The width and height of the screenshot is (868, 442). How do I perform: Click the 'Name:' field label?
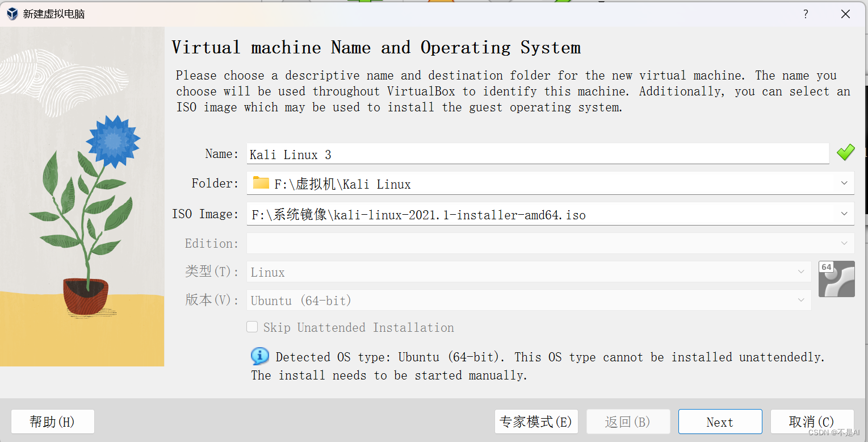(222, 154)
